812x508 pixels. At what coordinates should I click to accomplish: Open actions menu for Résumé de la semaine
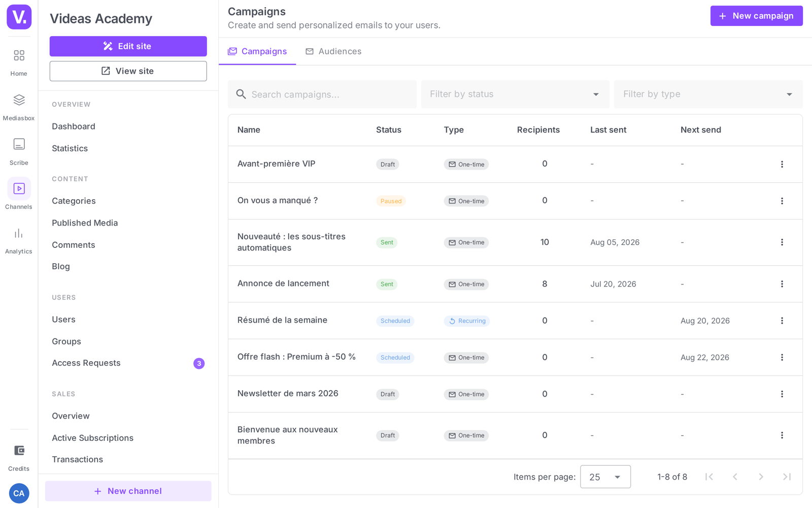[x=782, y=321]
